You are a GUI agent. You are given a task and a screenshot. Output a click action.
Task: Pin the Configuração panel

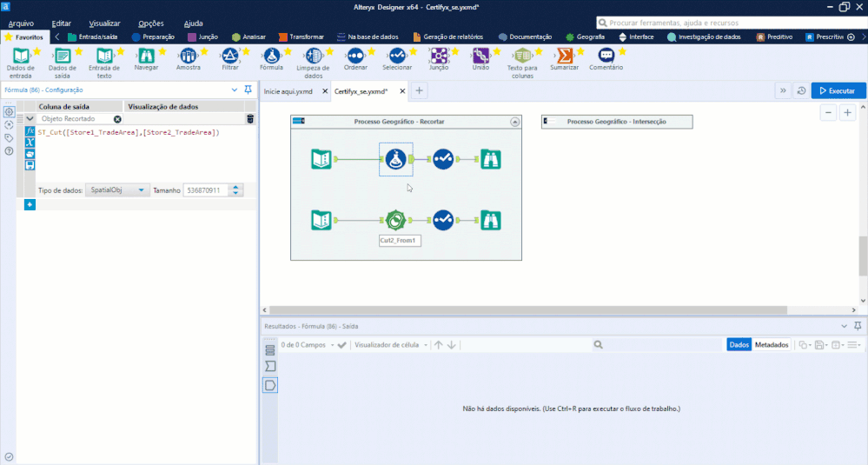click(x=248, y=90)
